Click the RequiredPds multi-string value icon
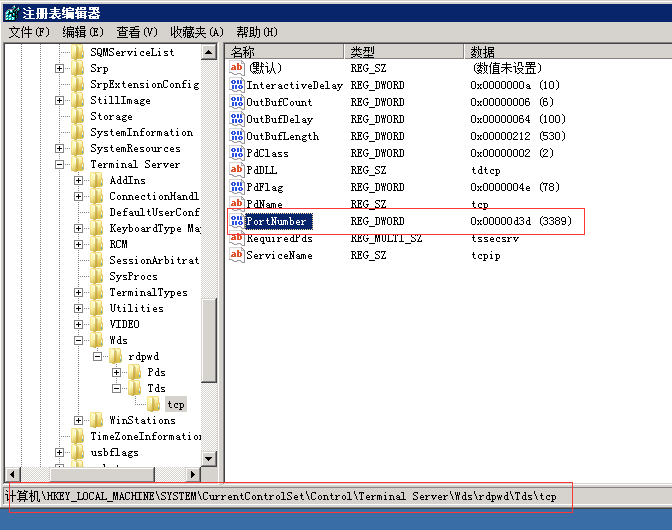This screenshot has width=672, height=530. click(x=237, y=238)
